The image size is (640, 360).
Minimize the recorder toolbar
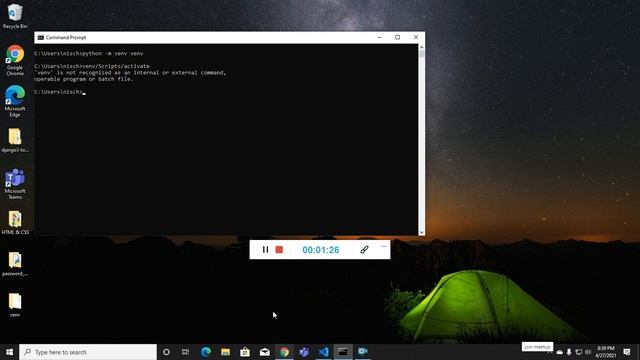[x=383, y=247]
